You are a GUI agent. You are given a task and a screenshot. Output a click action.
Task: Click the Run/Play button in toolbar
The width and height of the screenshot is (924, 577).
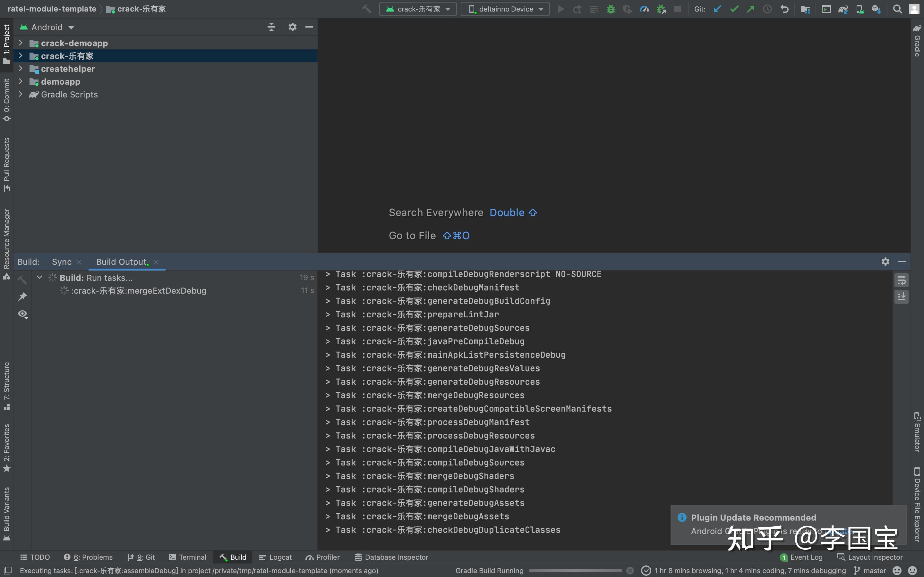coord(561,9)
